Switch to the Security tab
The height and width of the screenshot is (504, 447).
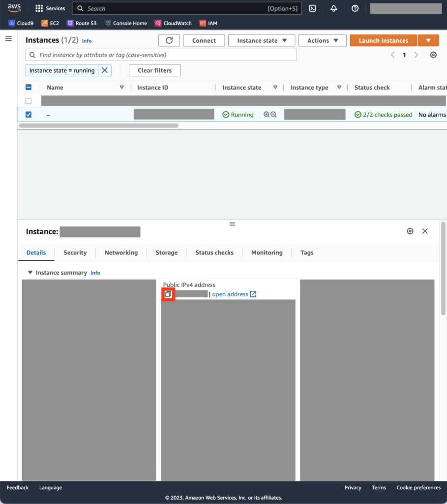point(75,252)
